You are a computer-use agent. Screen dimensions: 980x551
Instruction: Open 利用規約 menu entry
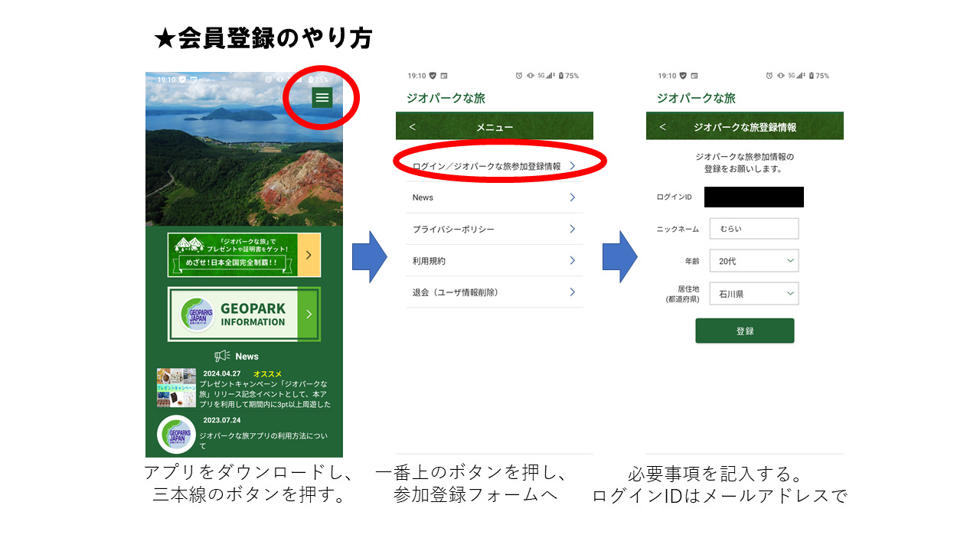click(495, 260)
